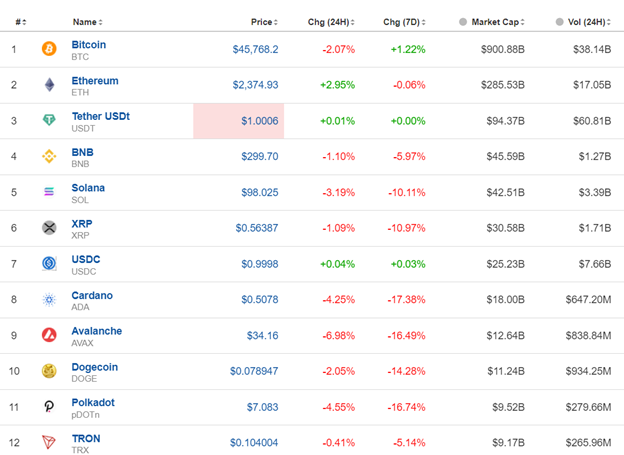Open the Dogecoin coin page link
The width and height of the screenshot is (624, 455).
click(x=95, y=367)
